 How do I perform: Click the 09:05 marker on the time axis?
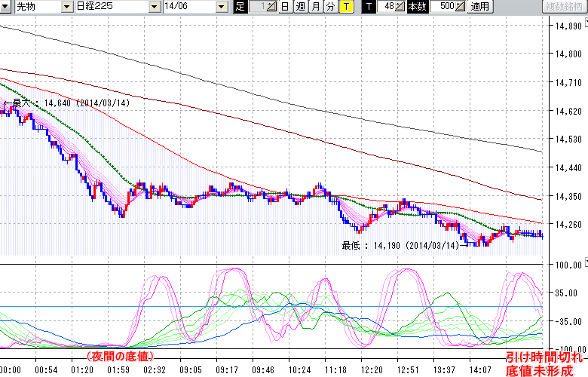pos(189,369)
